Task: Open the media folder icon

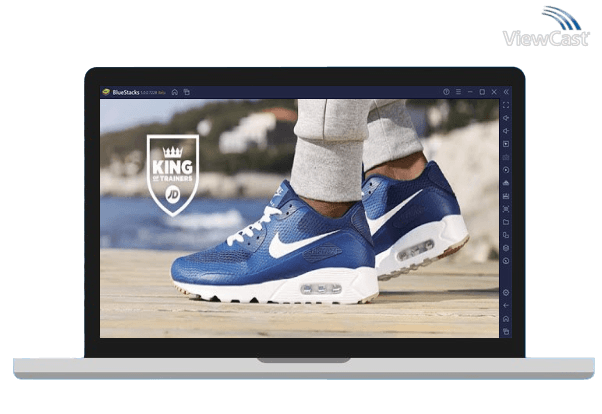Action: click(506, 222)
